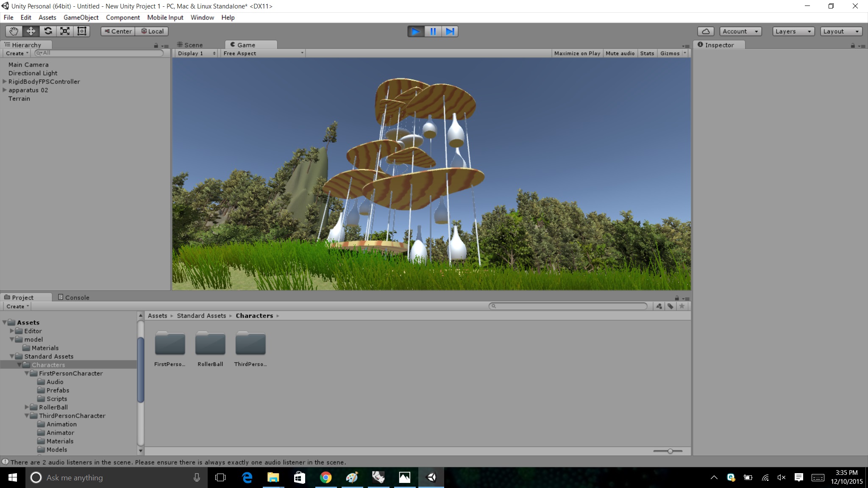The height and width of the screenshot is (488, 868).
Task: Switch pivot mode from Center
Action: (x=117, y=31)
